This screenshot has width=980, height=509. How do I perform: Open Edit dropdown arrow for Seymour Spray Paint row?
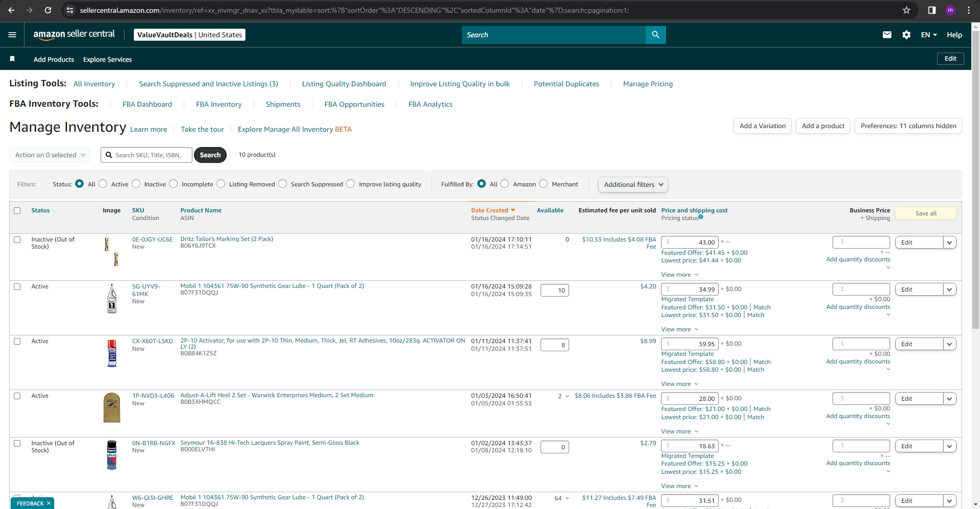tap(949, 446)
